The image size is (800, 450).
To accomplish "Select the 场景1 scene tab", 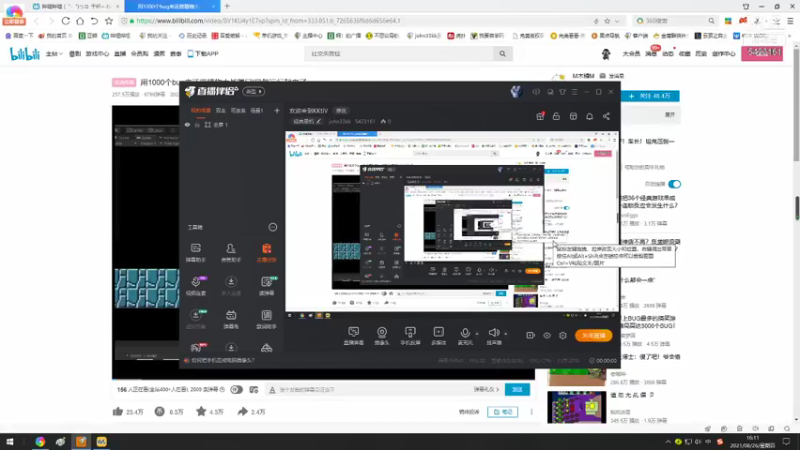I will coord(257,110).
